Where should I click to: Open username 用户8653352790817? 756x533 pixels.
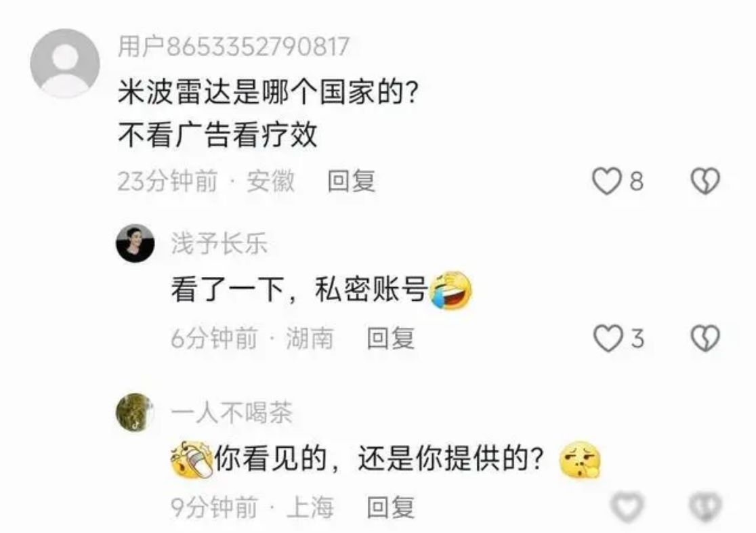pyautogui.click(x=234, y=47)
